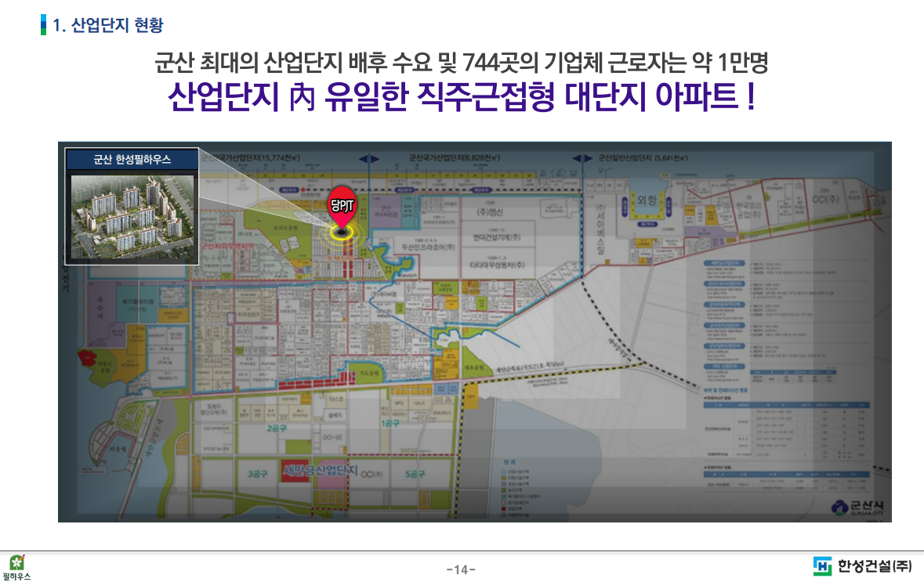The height and width of the screenshot is (582, 924).
Task: Click the 한성건설(주) logo icon
Action: click(x=822, y=566)
